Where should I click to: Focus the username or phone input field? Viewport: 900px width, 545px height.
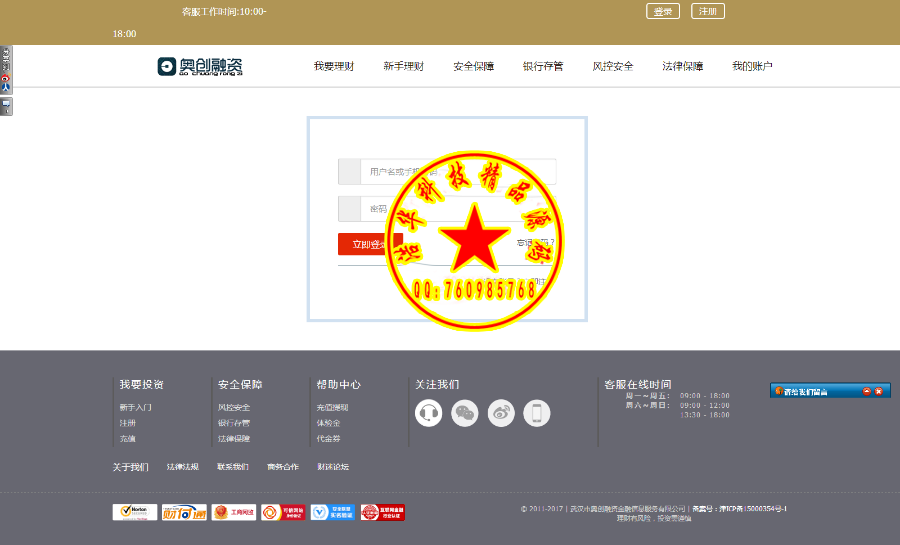point(447,172)
